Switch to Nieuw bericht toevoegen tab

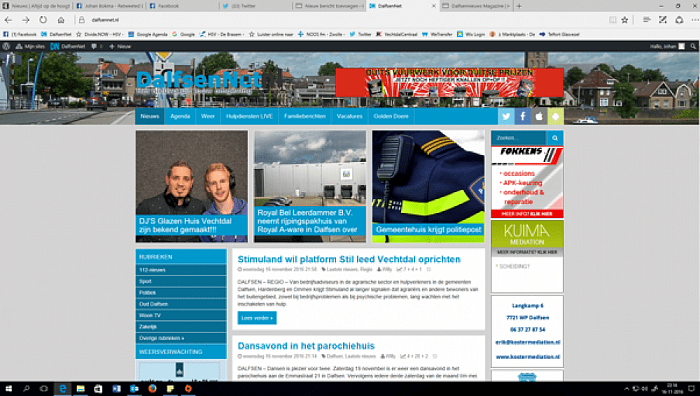pos(329,6)
